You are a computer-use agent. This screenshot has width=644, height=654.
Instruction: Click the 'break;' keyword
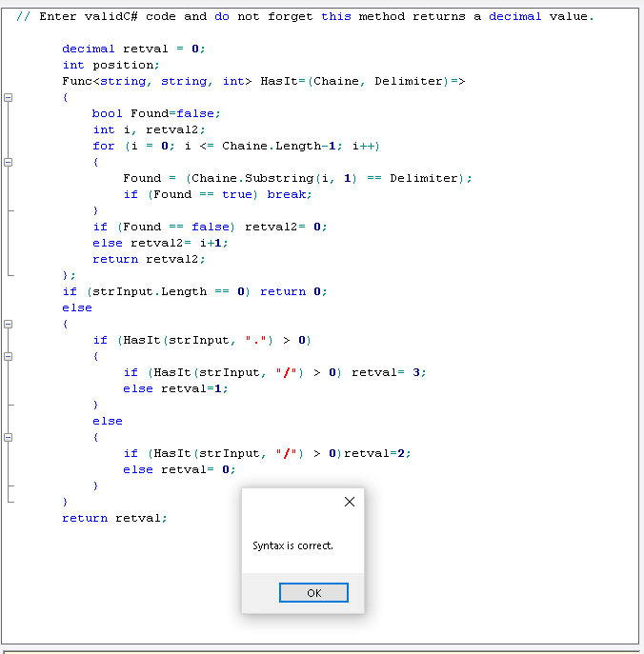click(290, 194)
